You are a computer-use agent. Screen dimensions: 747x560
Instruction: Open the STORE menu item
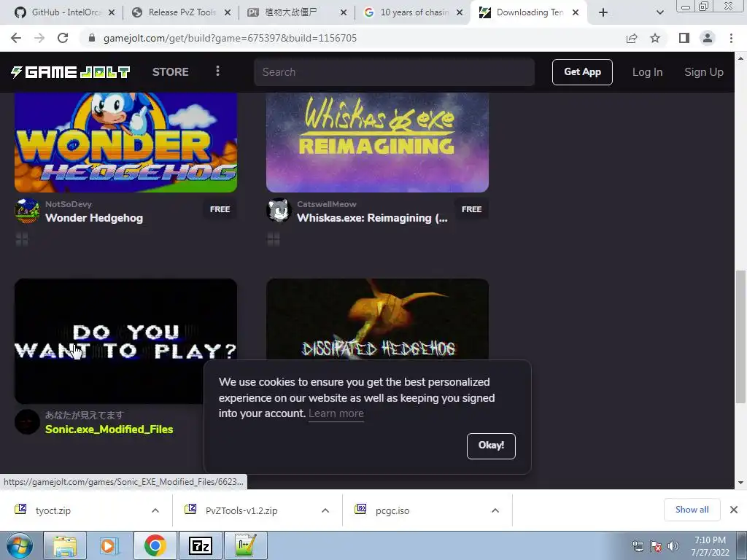click(171, 72)
